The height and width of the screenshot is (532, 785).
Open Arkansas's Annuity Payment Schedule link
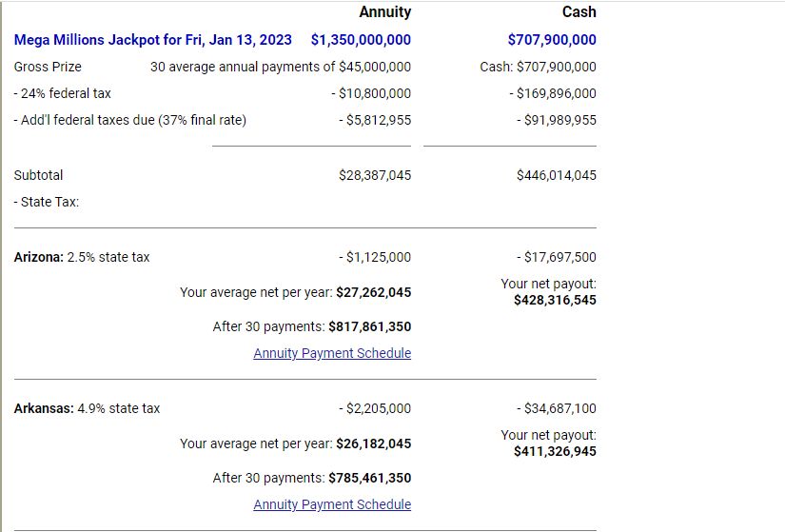[x=332, y=504]
